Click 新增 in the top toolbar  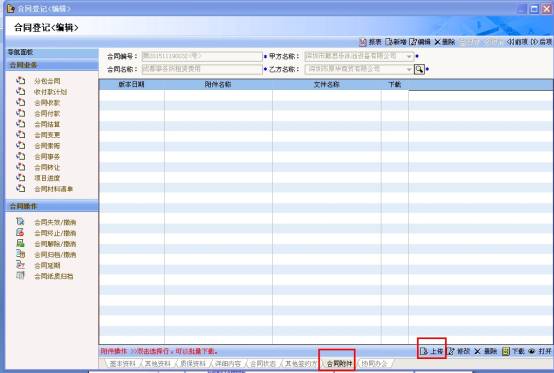[x=396, y=42]
